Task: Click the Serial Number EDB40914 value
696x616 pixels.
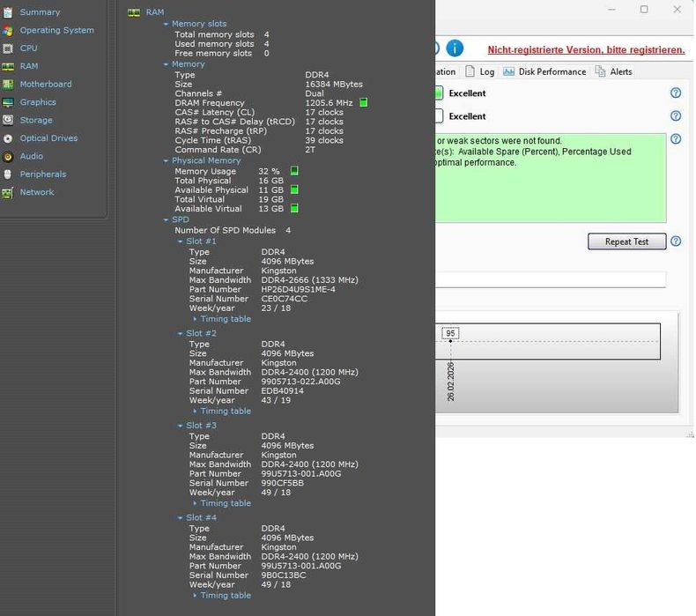Action: click(282, 391)
